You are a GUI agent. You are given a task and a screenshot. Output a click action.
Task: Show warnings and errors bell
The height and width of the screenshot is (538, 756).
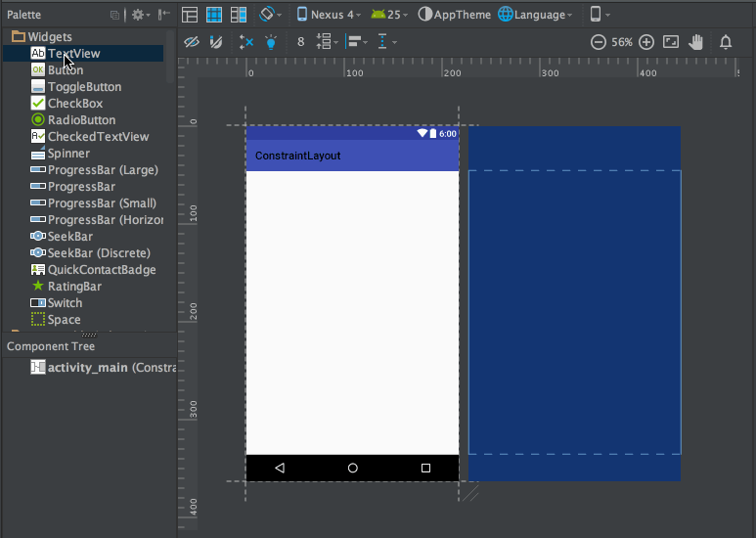(726, 42)
